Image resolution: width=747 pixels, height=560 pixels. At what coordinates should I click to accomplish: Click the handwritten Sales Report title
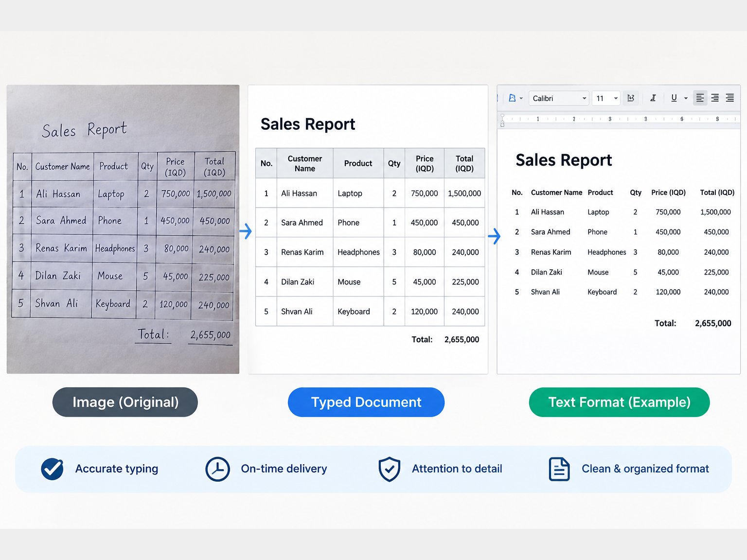click(x=84, y=130)
